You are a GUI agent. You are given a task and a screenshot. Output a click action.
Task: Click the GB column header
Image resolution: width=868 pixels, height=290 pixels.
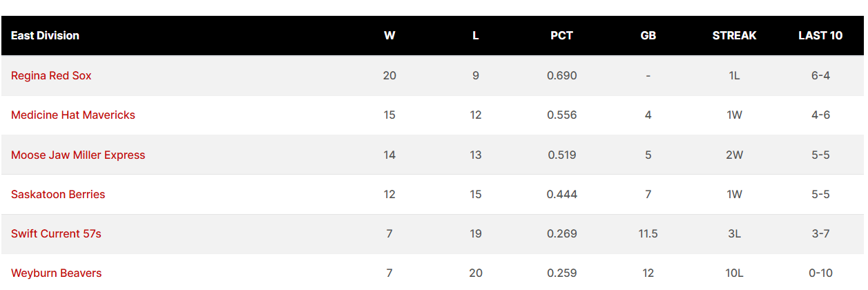(x=648, y=35)
